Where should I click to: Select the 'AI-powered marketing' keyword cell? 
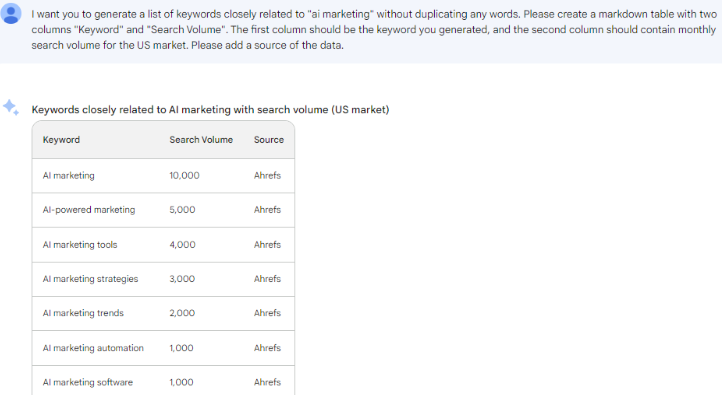coord(89,210)
